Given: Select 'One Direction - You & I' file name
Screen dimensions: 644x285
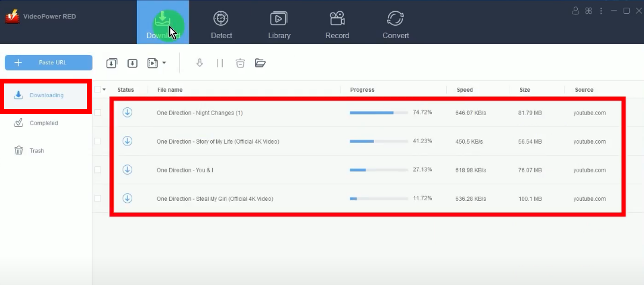Looking at the screenshot, I should [x=185, y=171].
